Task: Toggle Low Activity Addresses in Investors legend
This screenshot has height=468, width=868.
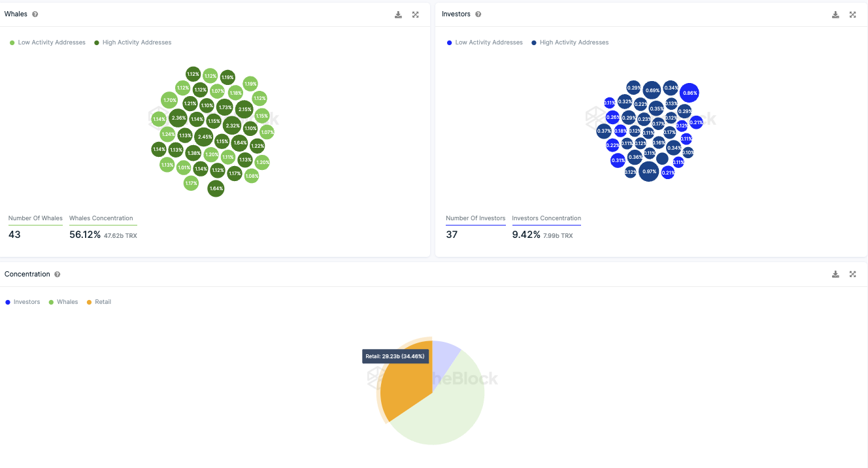Action: tap(485, 42)
